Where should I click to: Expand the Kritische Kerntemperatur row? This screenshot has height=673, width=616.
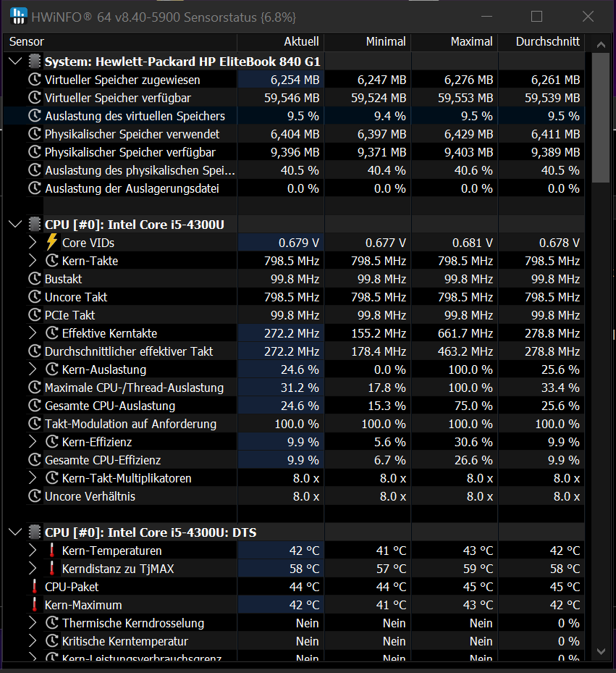point(33,641)
